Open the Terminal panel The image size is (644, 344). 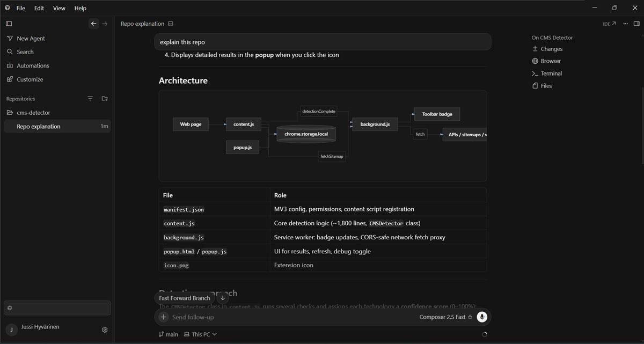coord(547,74)
